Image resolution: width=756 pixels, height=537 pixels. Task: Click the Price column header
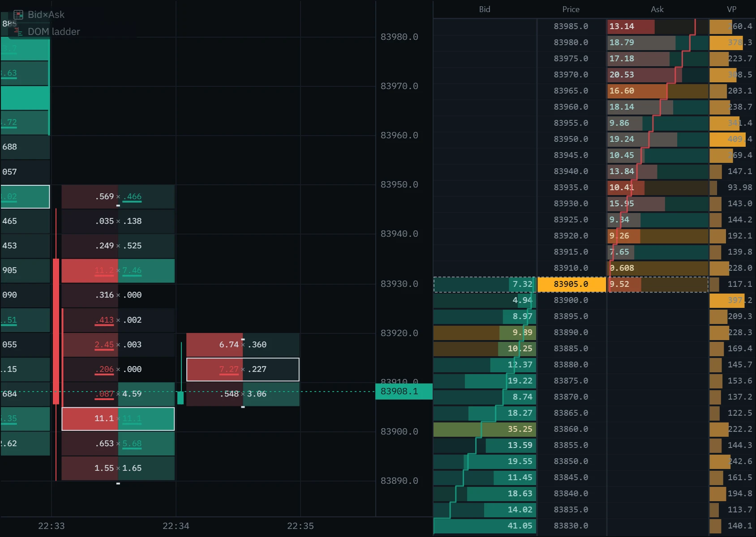[571, 9]
